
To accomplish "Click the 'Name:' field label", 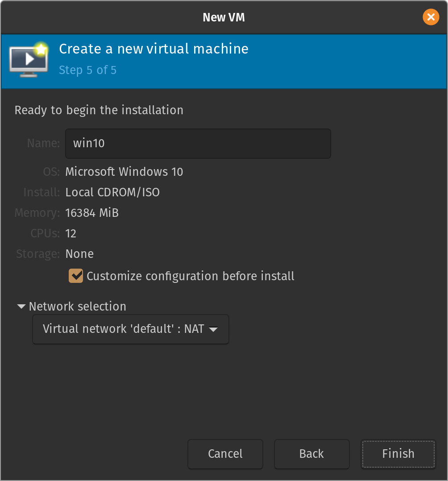I will [43, 143].
